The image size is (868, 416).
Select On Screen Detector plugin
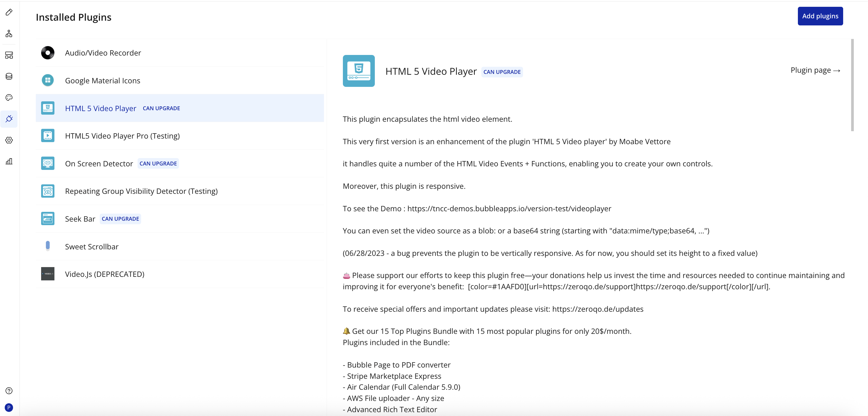pos(99,164)
